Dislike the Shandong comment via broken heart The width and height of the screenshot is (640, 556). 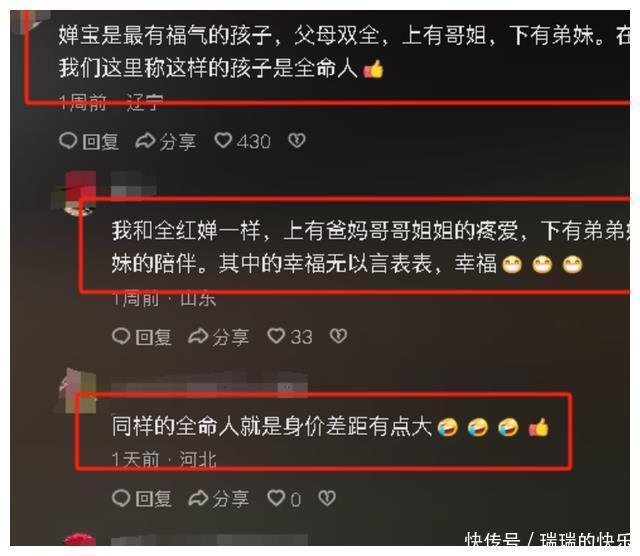tap(338, 336)
